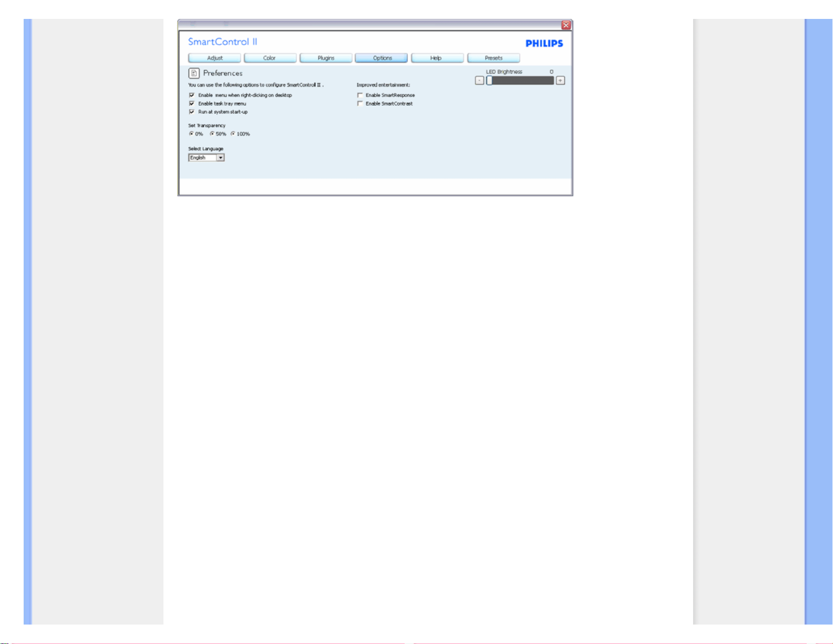The height and width of the screenshot is (644, 833).
Task: Increase LED Brightness with plus button
Action: click(560, 80)
